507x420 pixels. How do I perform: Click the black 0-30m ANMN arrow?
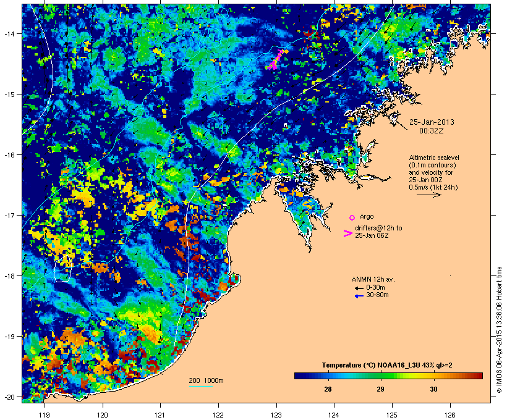[x=359, y=288]
